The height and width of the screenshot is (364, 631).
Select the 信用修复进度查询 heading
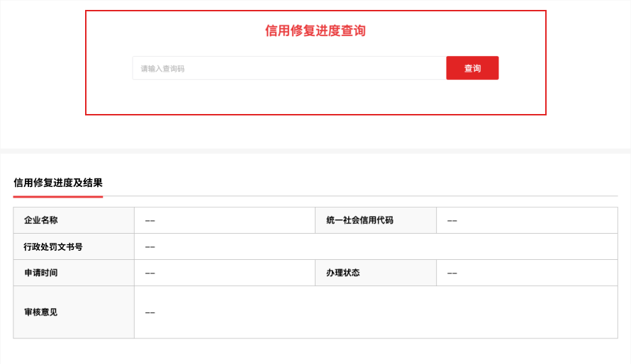[315, 30]
